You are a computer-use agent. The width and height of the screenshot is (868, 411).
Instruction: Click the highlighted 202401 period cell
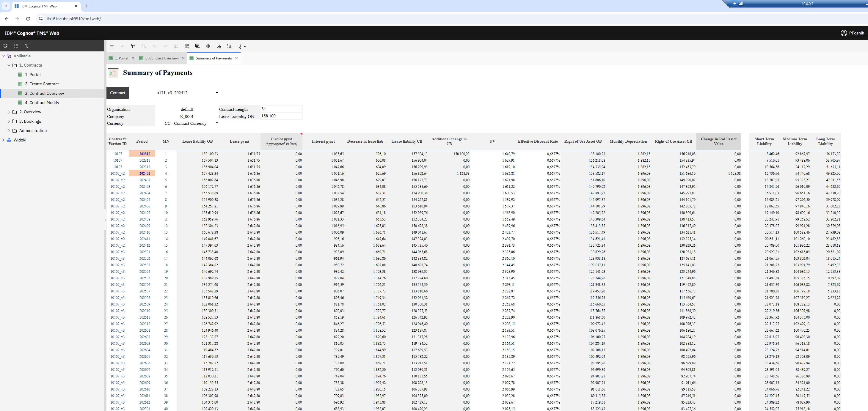coord(145,174)
